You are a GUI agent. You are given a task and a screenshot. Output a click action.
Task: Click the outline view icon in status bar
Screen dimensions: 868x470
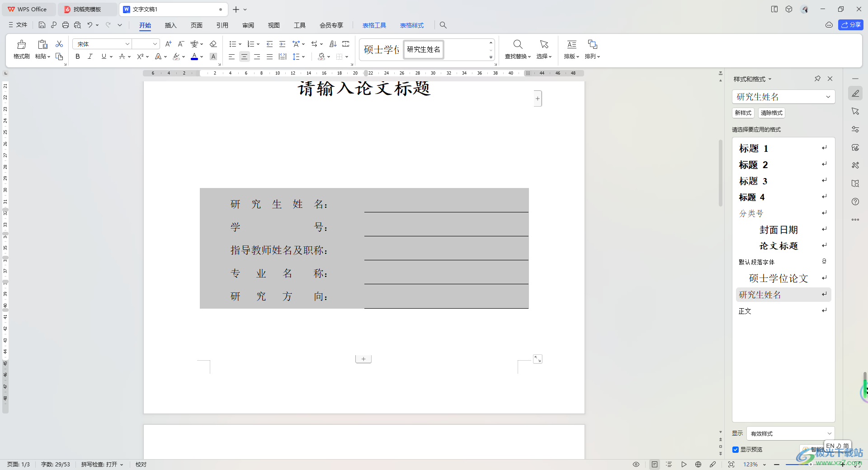pos(669,464)
